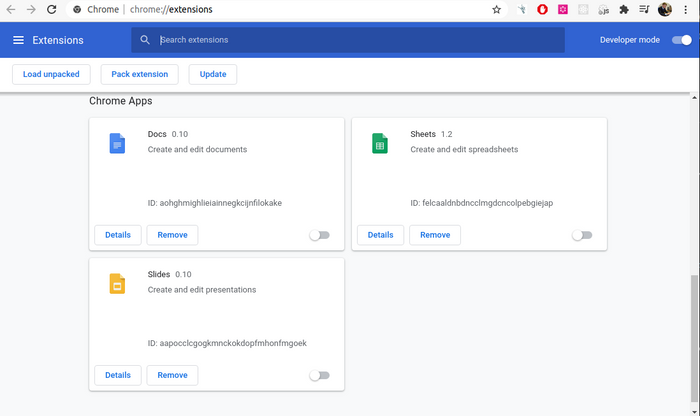Remove the Docs app
This screenshot has width=700, height=416.
(172, 235)
